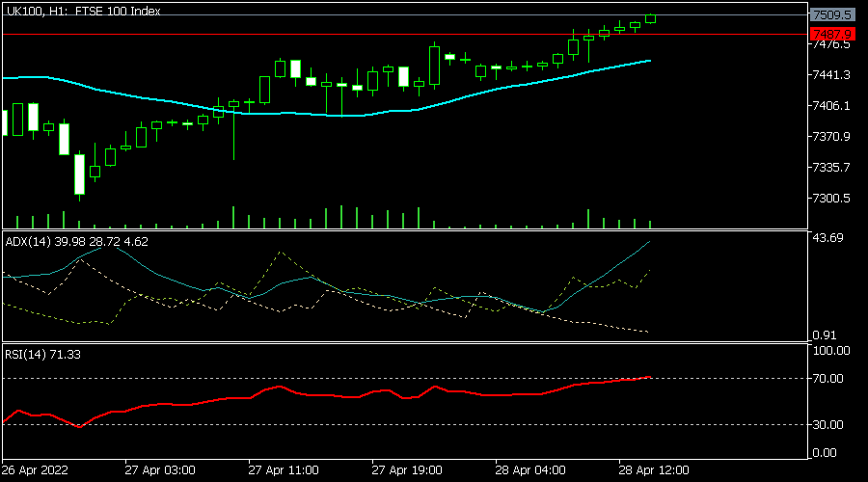Click the 26 Apr 2022 date label

pos(35,470)
